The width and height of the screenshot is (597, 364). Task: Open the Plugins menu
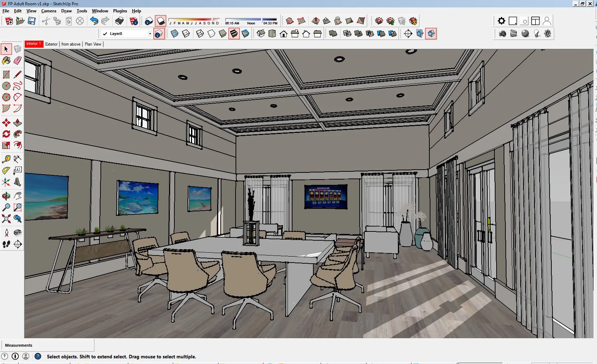[x=120, y=11]
